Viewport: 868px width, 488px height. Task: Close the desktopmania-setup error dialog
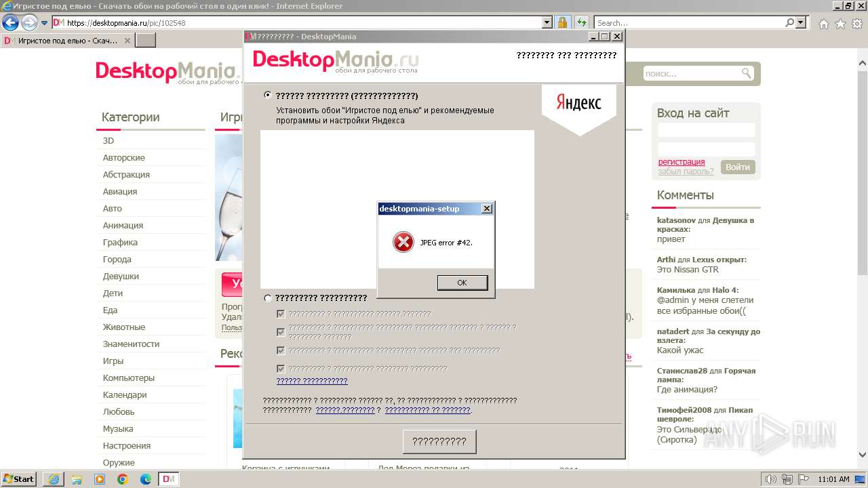486,209
